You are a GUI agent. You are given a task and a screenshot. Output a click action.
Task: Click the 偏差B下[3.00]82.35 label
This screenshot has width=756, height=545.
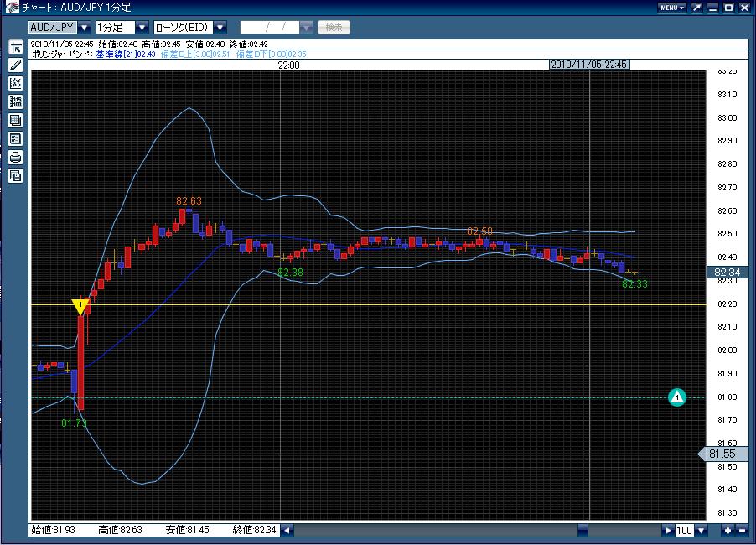(x=272, y=54)
